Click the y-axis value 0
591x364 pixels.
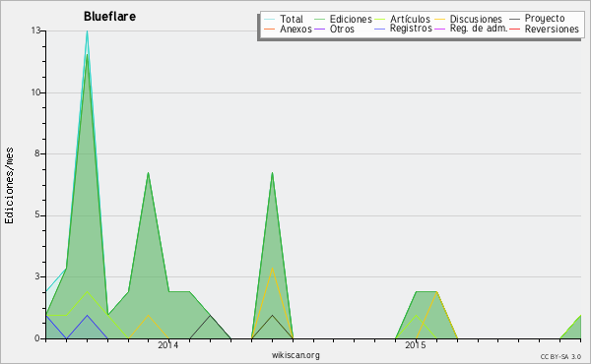[x=37, y=338]
